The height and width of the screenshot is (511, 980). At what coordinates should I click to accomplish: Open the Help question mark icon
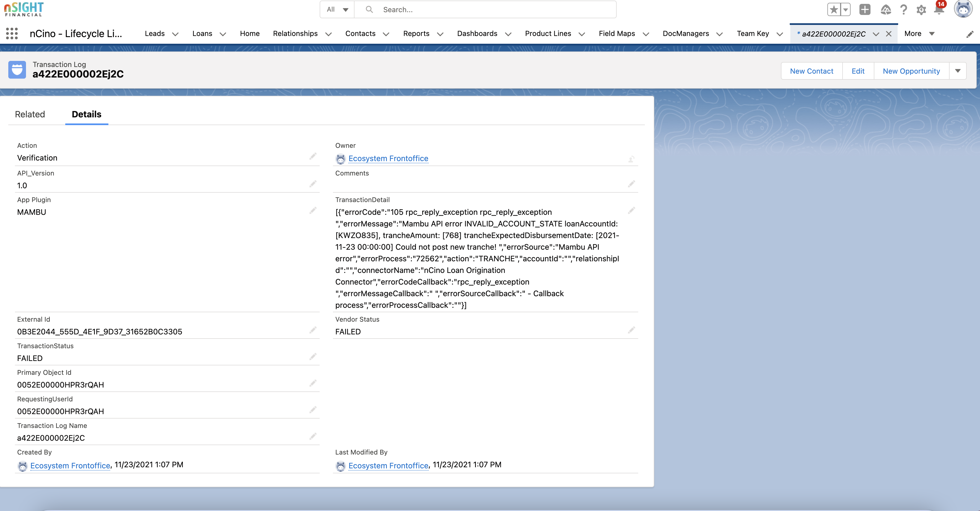coord(904,9)
